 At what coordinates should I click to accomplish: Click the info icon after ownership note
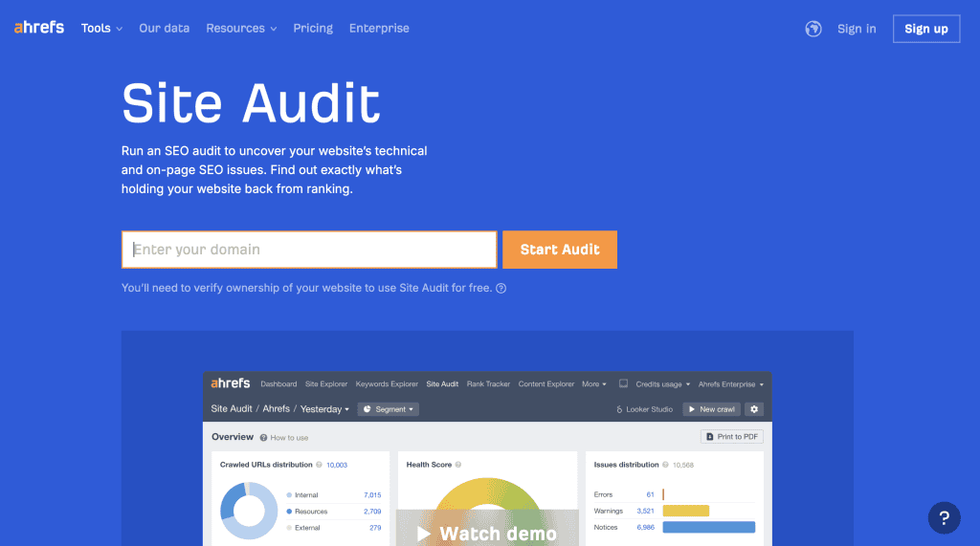(501, 288)
